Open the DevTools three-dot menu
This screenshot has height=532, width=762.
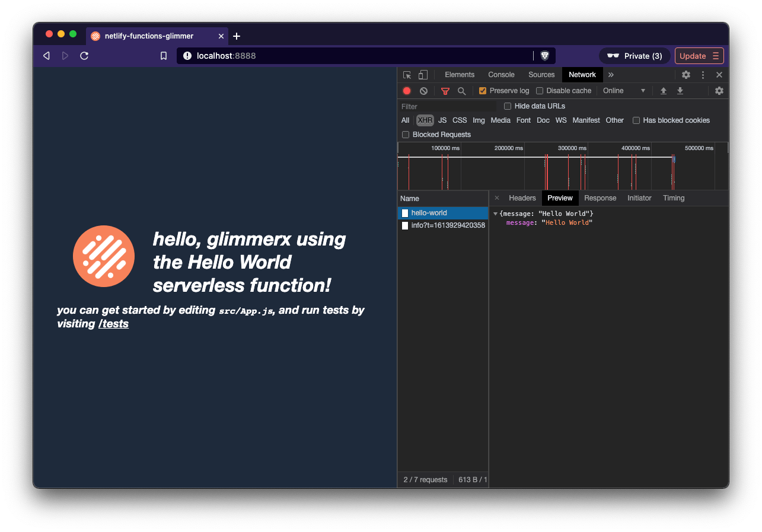click(x=702, y=75)
